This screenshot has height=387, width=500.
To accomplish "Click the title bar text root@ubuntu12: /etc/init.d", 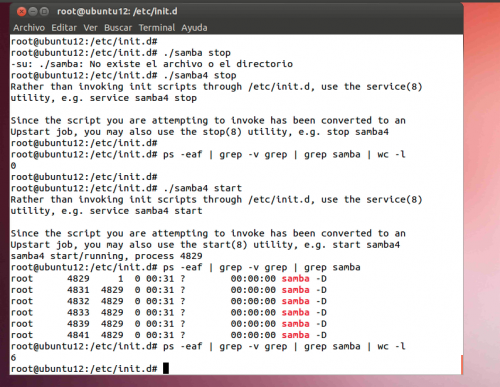I will click(x=117, y=11).
